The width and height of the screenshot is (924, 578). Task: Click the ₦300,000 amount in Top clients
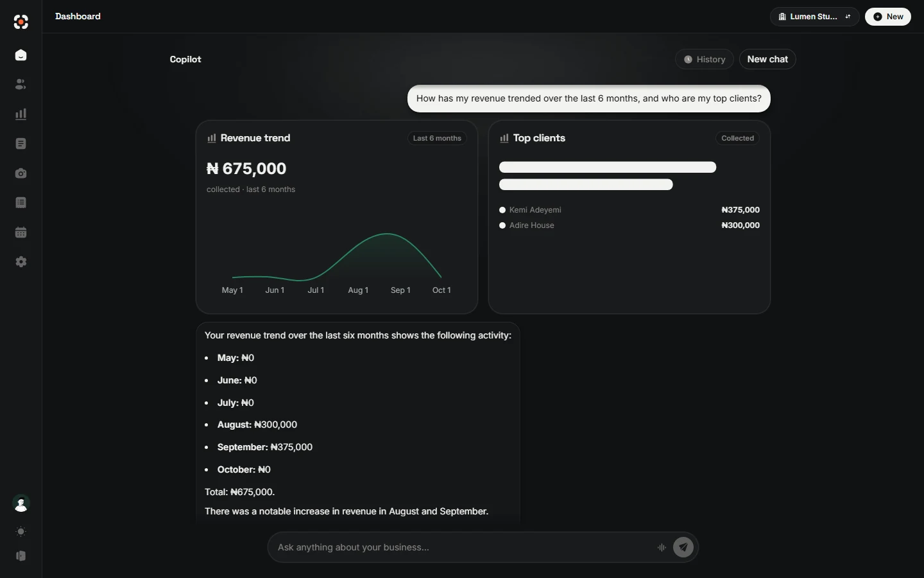(x=740, y=225)
